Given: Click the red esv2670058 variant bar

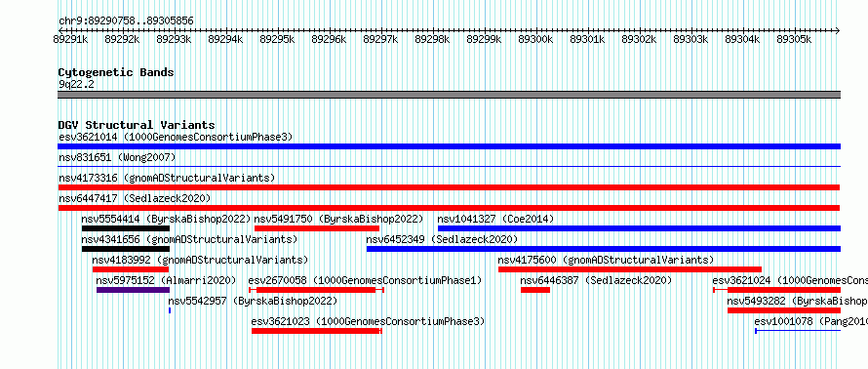Looking at the screenshot, I should (x=316, y=290).
